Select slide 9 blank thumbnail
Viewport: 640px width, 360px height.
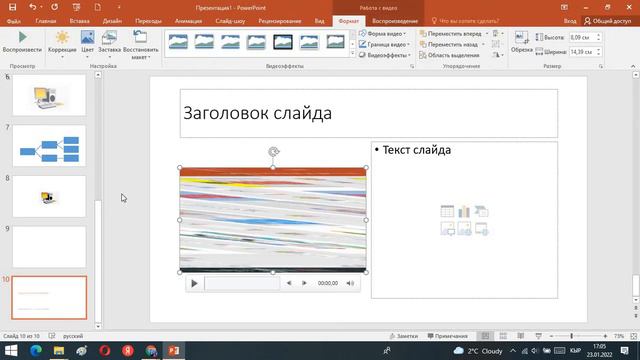49,247
